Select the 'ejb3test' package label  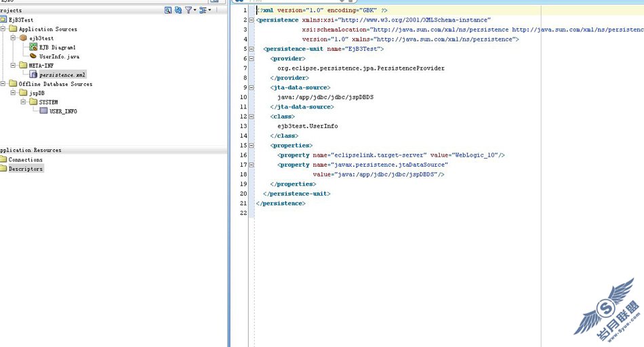tap(41, 38)
